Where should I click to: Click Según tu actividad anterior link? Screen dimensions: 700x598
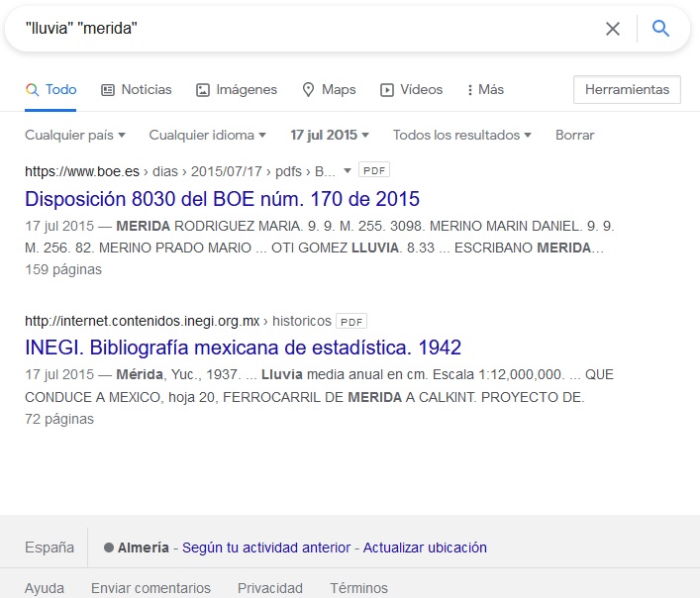coord(266,548)
